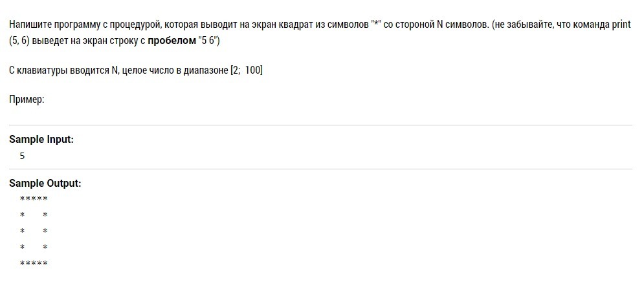Click the "Пример:" label
The width and height of the screenshot is (644, 287).
coord(27,100)
